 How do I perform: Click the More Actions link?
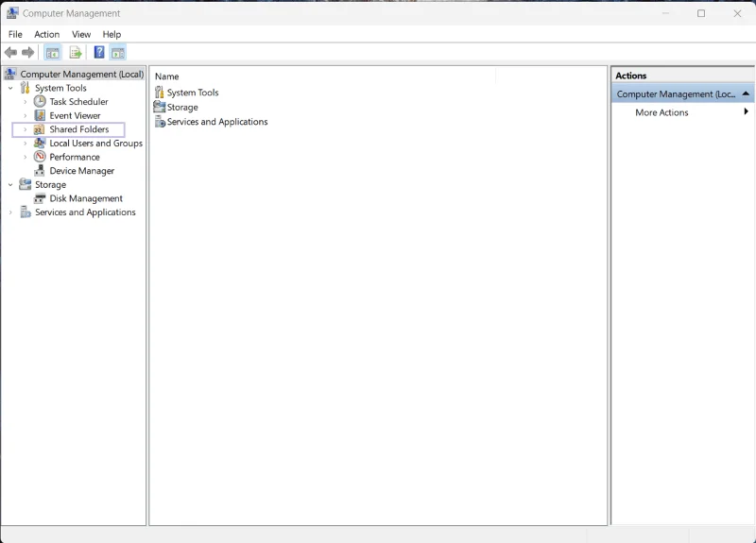[661, 112]
